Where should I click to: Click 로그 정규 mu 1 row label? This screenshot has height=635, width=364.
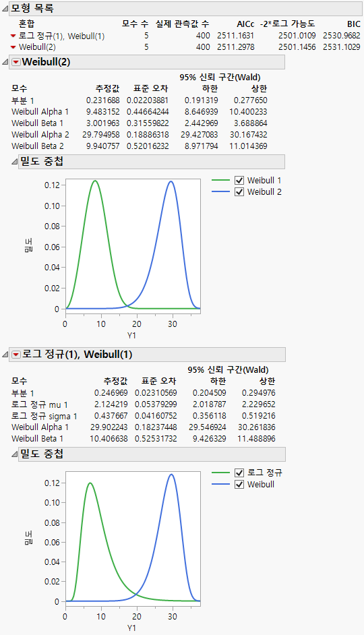[40, 404]
